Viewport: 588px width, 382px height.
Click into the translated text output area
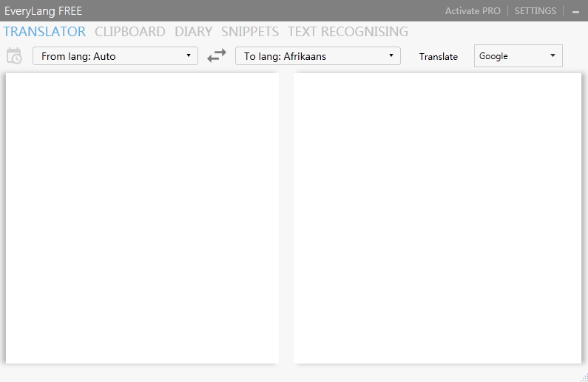[437, 219]
